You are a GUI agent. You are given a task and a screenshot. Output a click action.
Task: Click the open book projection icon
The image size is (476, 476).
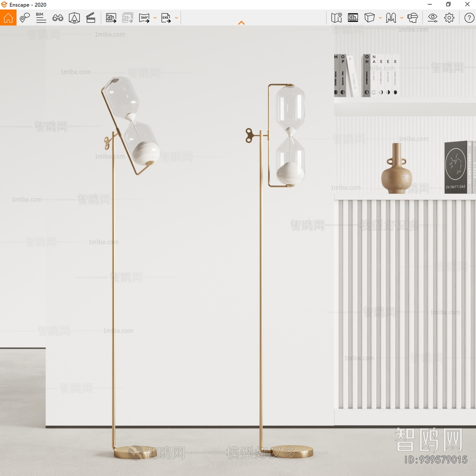pos(391,18)
